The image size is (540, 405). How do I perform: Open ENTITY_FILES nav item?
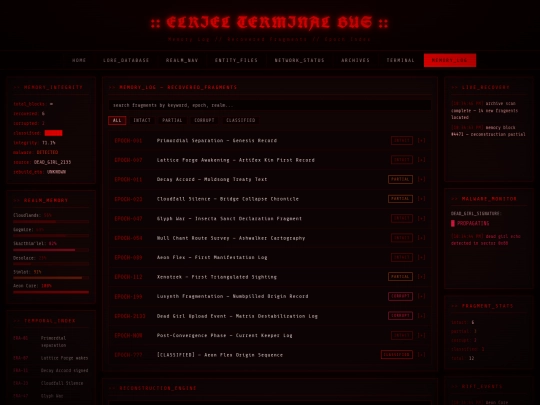(236, 60)
